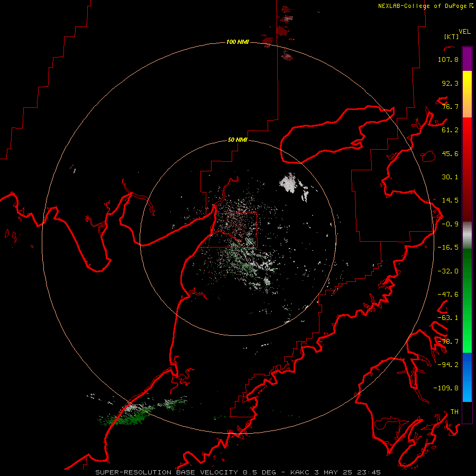
Task: Click the green echo cluster on the 100 NMI ring
Action: click(x=127, y=415)
